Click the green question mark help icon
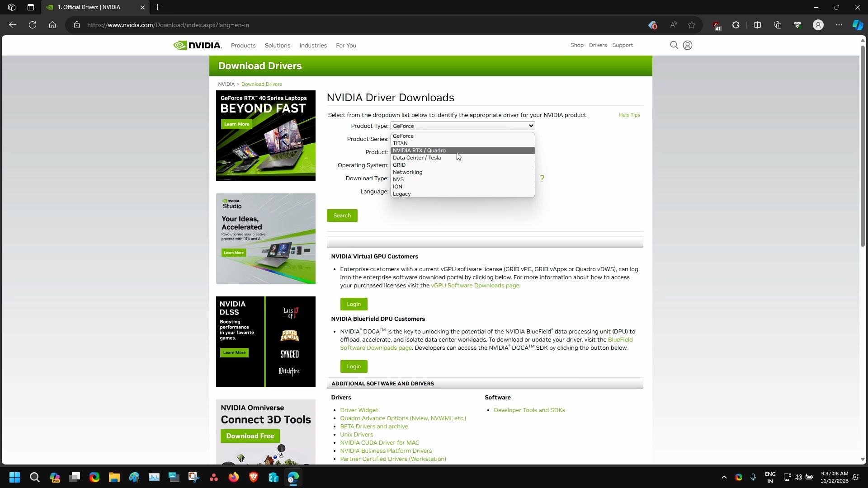 (x=542, y=178)
